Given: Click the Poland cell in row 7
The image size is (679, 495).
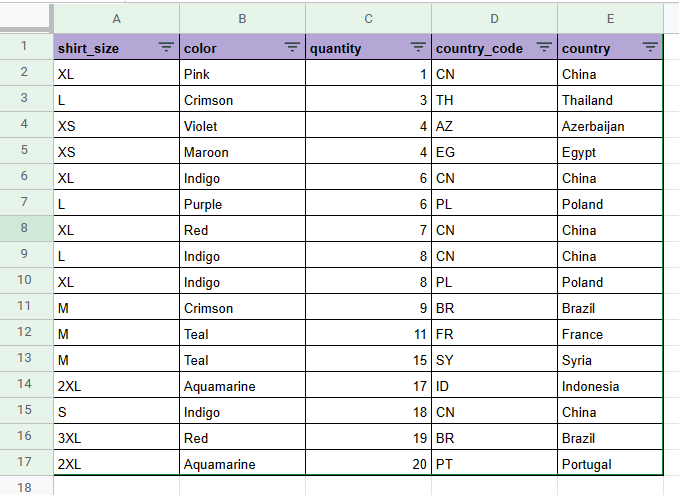Looking at the screenshot, I should 610,203.
